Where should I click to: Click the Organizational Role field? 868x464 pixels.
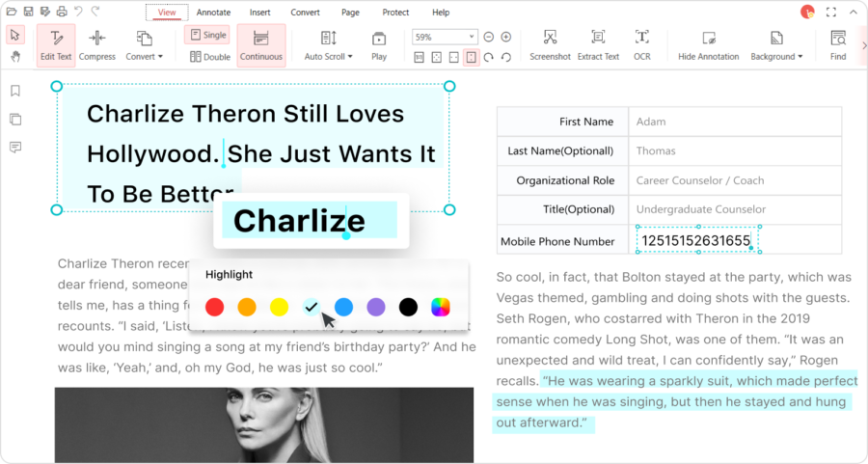(x=735, y=180)
